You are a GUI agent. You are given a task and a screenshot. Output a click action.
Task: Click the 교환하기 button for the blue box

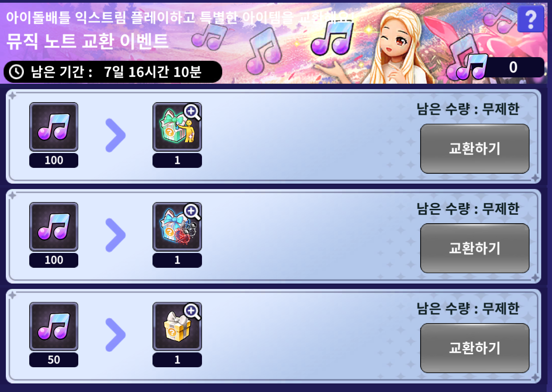coord(475,248)
